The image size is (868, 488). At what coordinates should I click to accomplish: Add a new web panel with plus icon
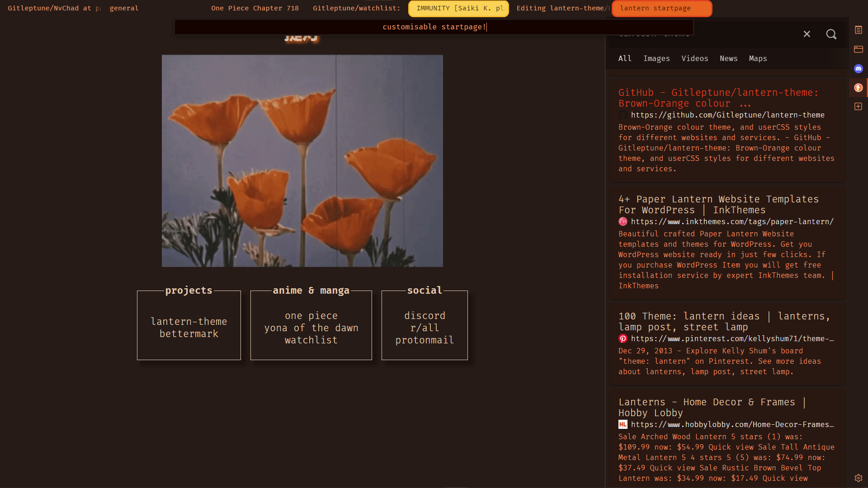[x=858, y=107]
